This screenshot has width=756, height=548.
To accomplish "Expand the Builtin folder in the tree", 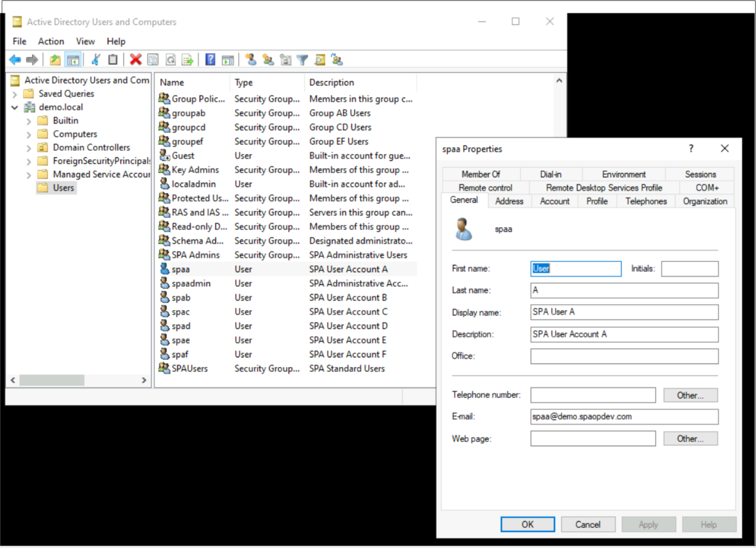I will click(x=29, y=121).
